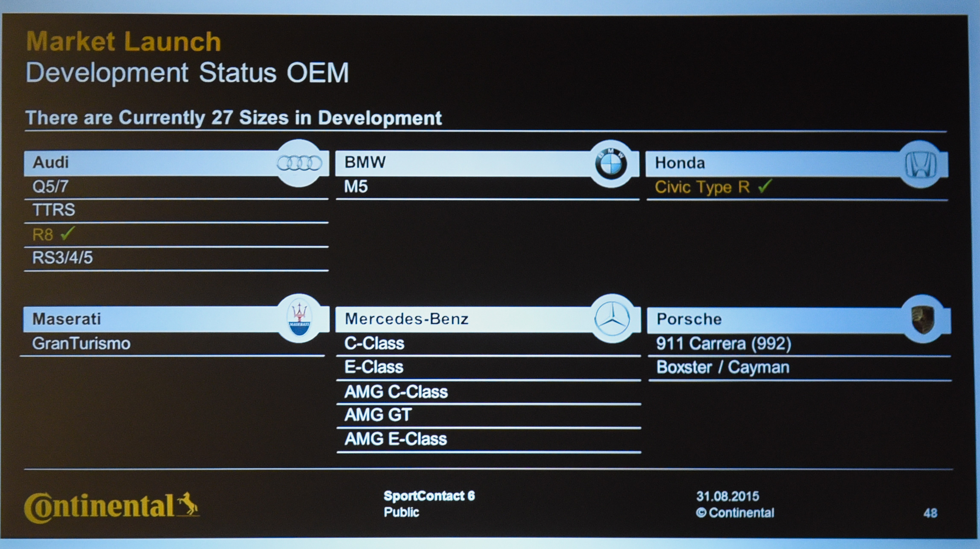Select the Audi header bar
The image size is (980, 549).
coord(176,163)
